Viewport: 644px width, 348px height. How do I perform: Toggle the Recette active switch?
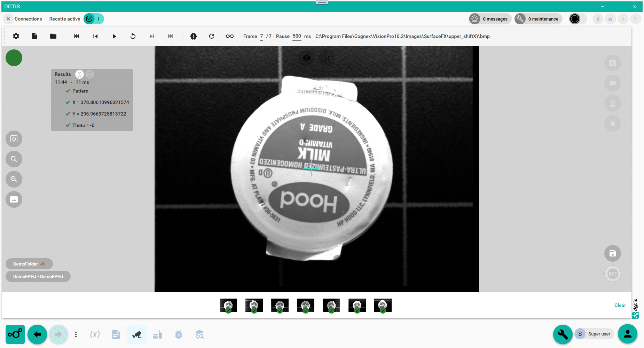(x=93, y=19)
